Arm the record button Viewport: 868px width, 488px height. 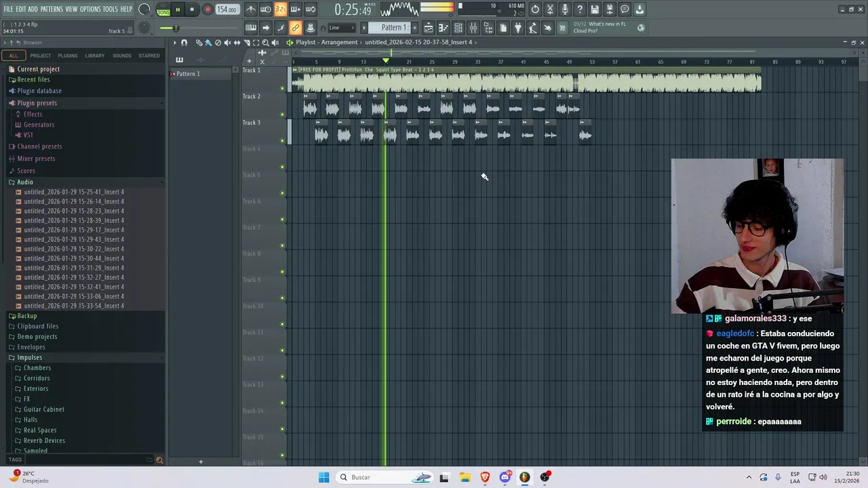(x=208, y=9)
